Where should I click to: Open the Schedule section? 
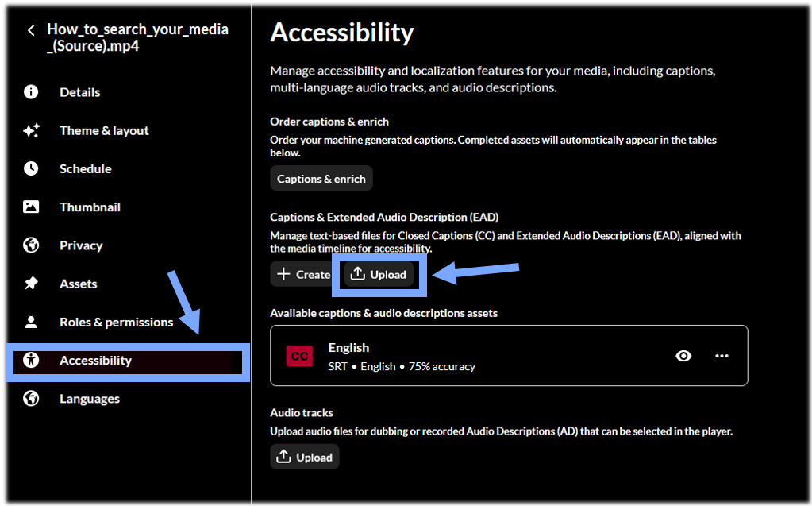(x=86, y=169)
